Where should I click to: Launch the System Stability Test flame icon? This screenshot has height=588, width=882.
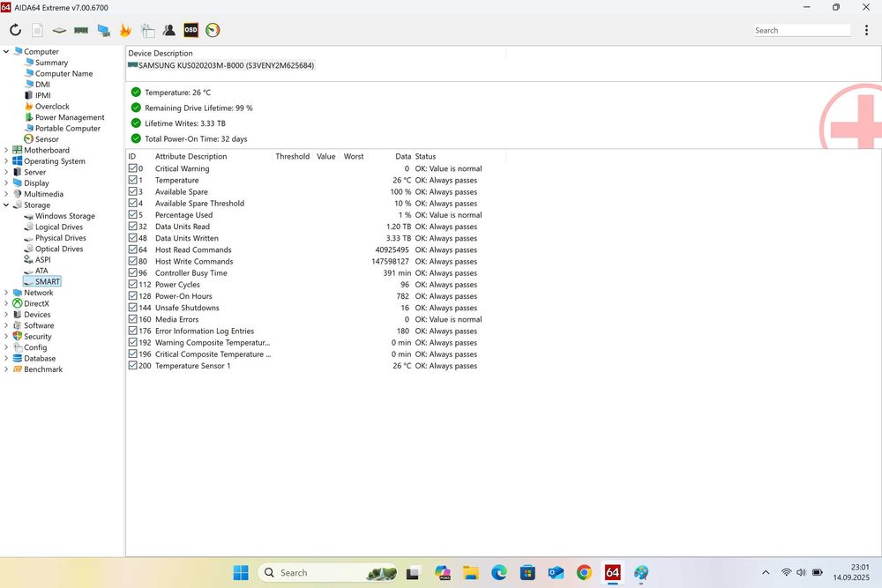[125, 30]
